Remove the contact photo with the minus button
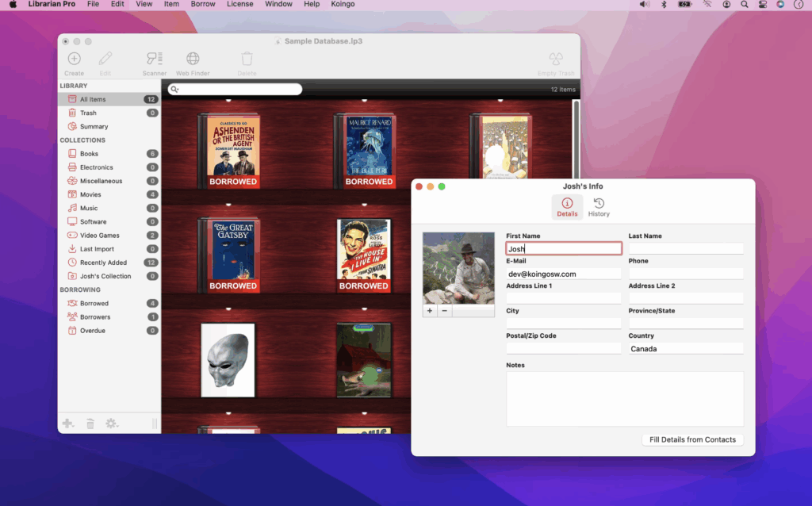 click(x=444, y=311)
